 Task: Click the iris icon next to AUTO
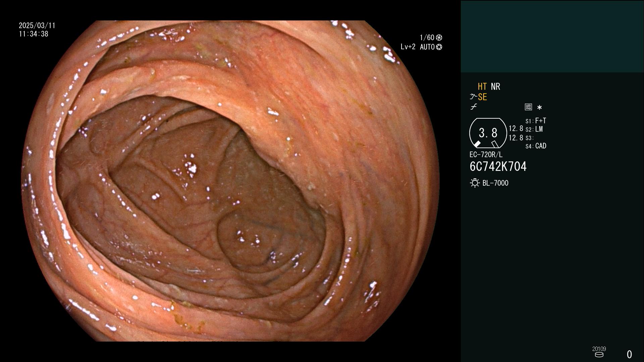coord(439,47)
